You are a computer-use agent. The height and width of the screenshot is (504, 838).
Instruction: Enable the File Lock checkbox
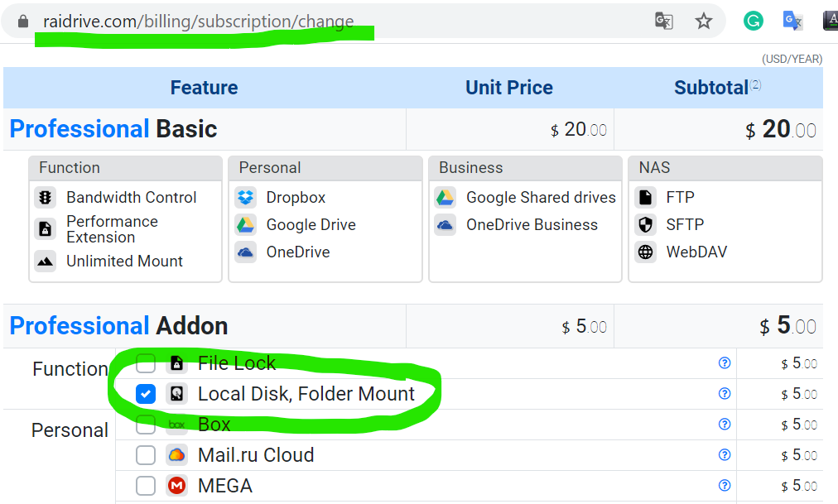pyautogui.click(x=146, y=363)
